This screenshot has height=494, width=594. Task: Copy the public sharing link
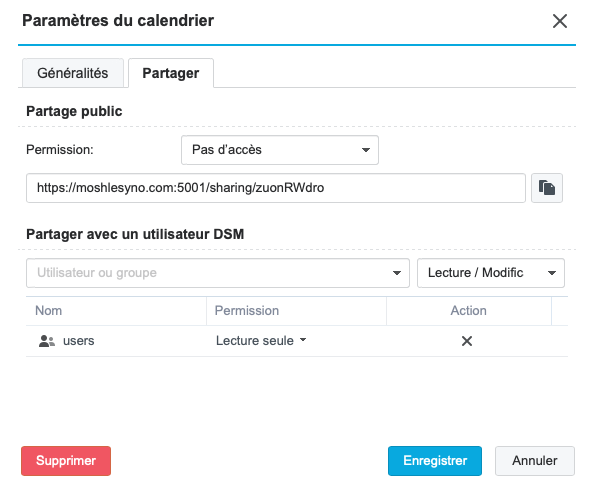click(x=547, y=188)
